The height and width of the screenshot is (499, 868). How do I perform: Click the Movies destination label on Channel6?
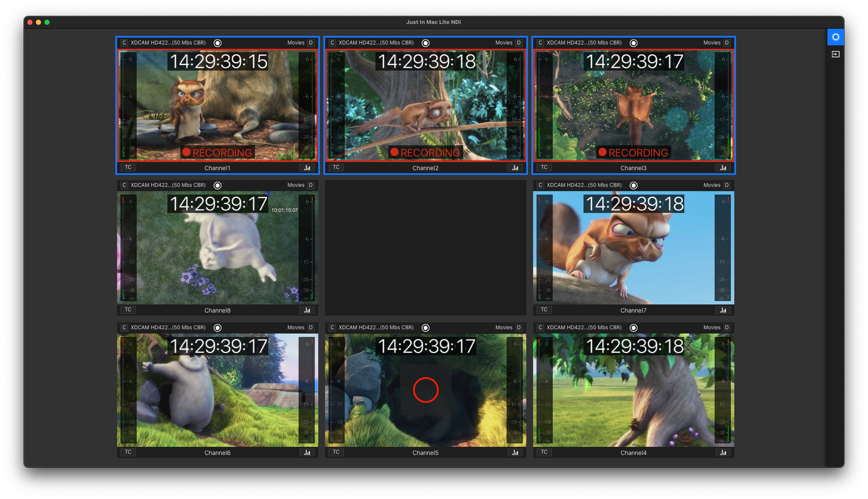click(x=296, y=328)
